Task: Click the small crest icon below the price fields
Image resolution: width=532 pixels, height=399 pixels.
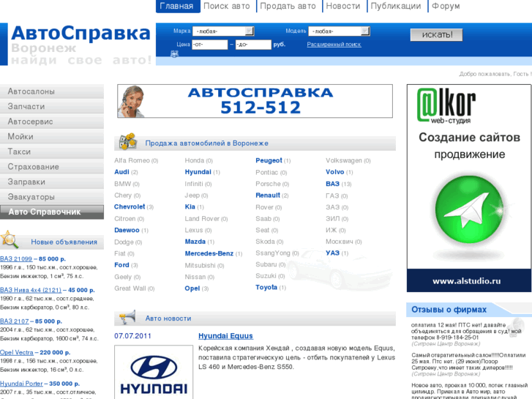Action: click(x=174, y=54)
